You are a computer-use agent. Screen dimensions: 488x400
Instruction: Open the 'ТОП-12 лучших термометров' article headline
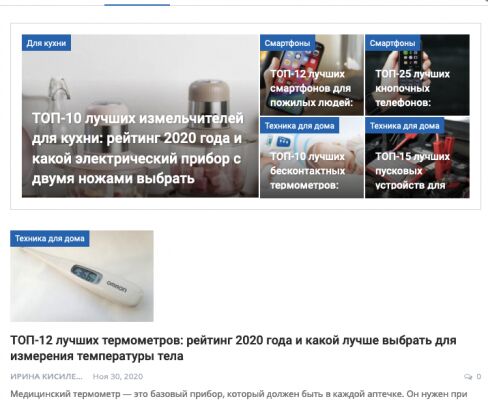[x=233, y=348]
